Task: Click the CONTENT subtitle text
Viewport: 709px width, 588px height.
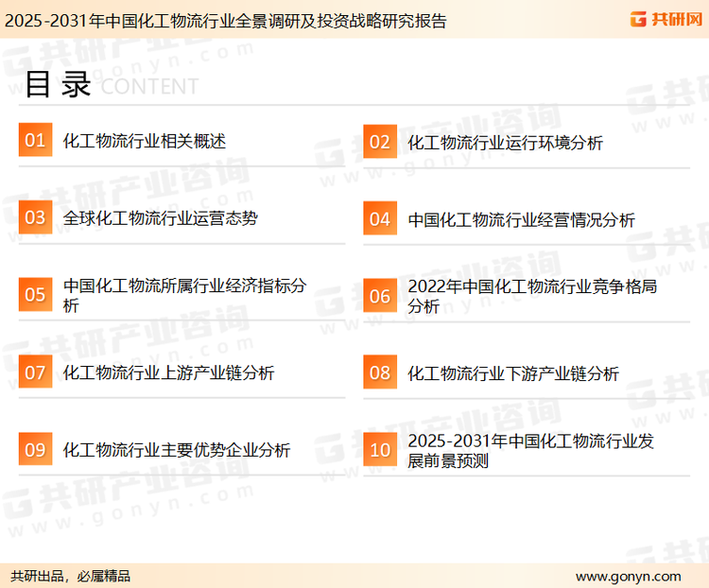Action: coord(149,86)
